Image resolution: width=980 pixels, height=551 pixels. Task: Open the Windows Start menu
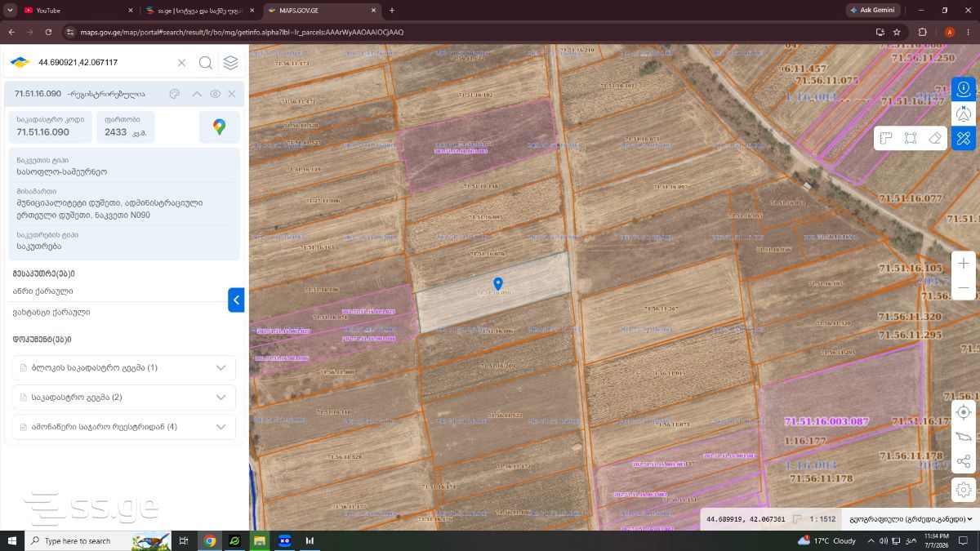(x=12, y=540)
